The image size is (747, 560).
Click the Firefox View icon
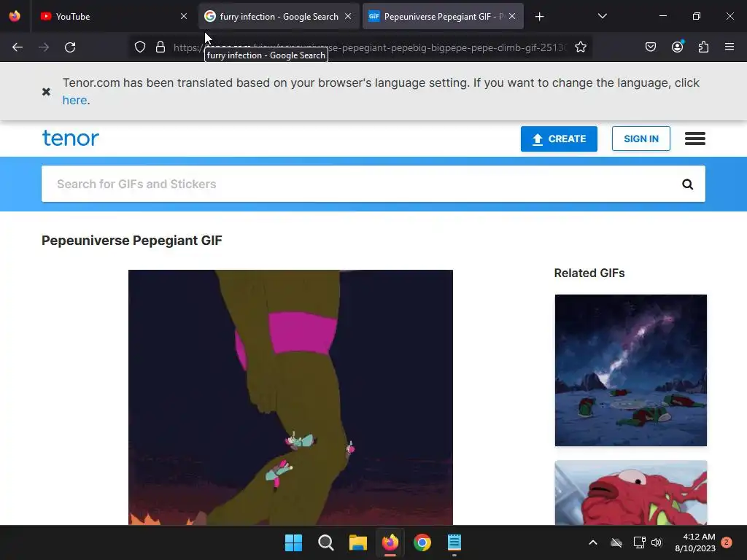(x=15, y=16)
